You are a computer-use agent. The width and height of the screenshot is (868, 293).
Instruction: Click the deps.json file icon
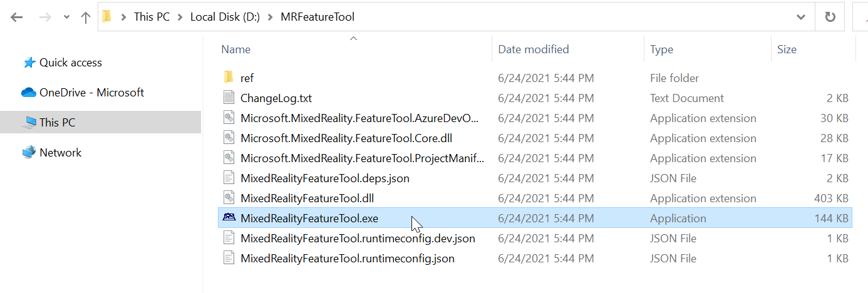coord(229,178)
